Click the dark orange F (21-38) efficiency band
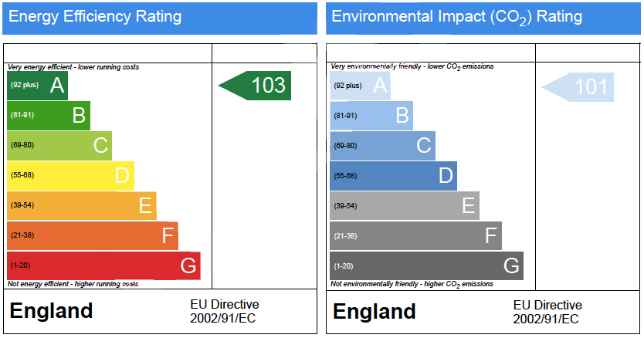The width and height of the screenshot is (644, 338). (x=93, y=235)
